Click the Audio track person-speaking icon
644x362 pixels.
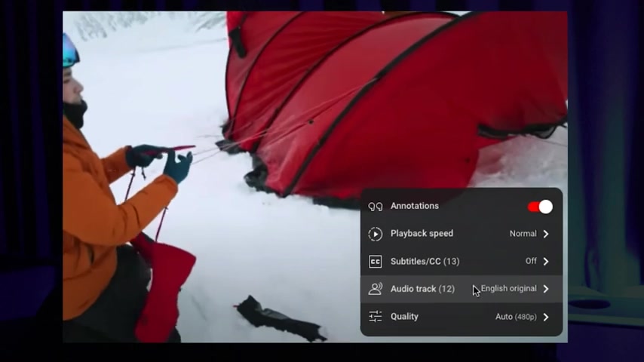tap(375, 289)
